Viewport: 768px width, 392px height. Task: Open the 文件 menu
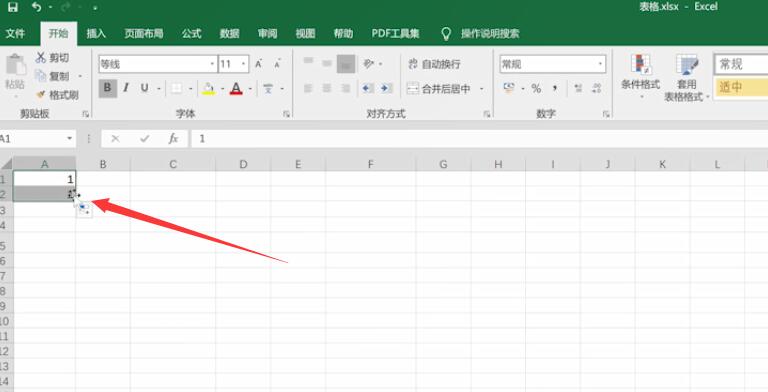click(x=15, y=33)
